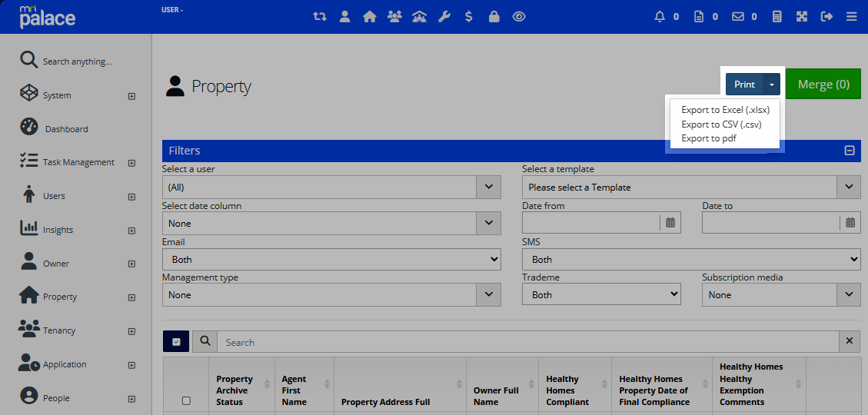The image size is (868, 415).
Task: Click the Insights bar chart icon
Action: [x=28, y=228]
